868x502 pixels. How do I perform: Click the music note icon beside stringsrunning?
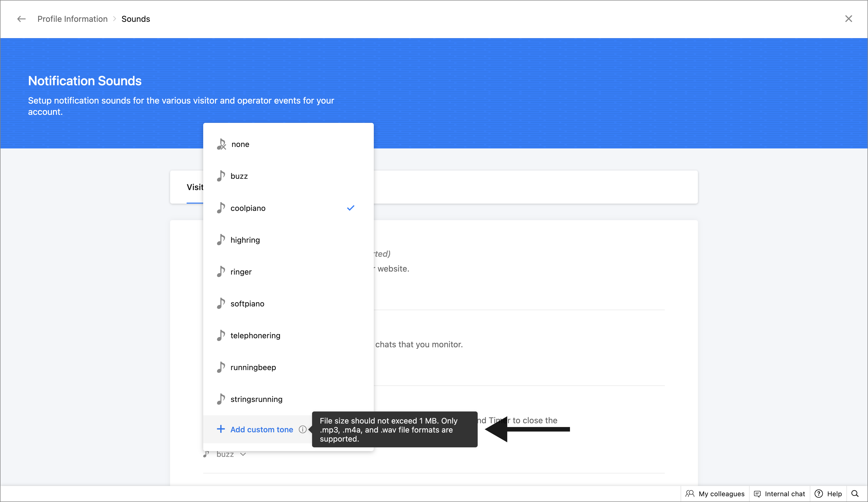pos(221,399)
